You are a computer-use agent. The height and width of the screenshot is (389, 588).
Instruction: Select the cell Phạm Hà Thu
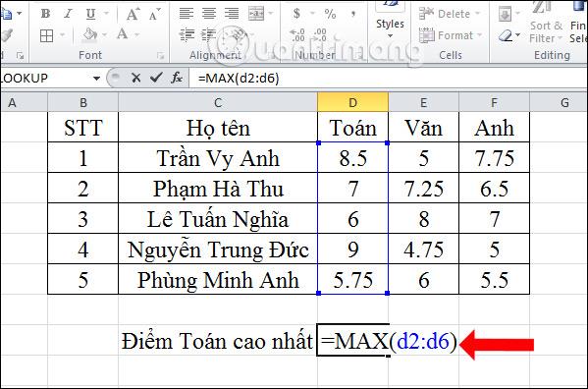(218, 189)
